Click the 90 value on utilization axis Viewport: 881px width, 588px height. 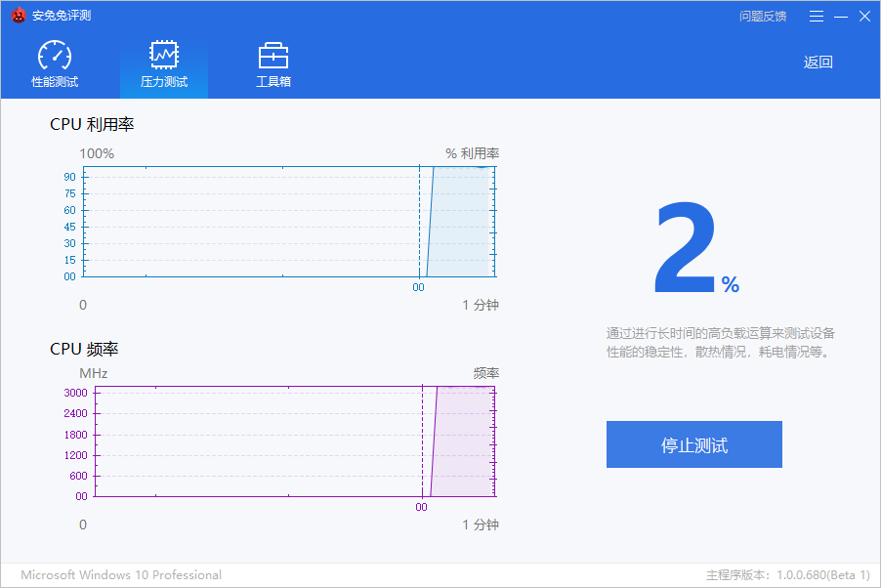click(69, 177)
